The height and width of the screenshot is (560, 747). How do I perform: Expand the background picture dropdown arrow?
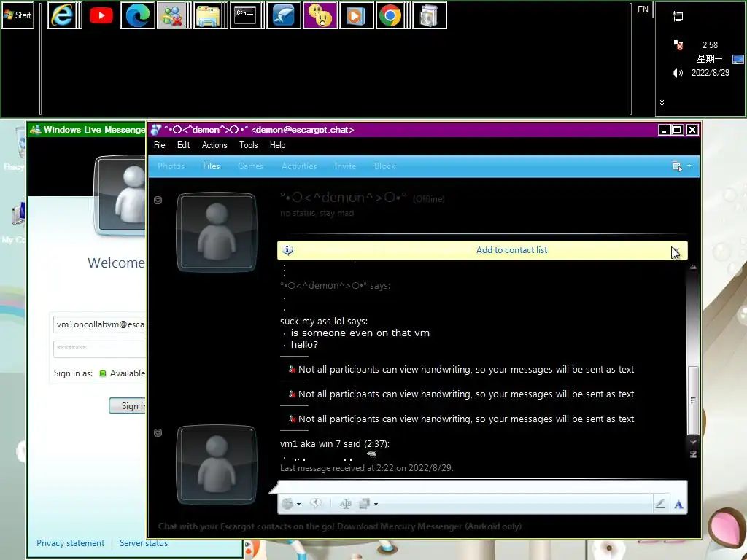[x=376, y=504]
